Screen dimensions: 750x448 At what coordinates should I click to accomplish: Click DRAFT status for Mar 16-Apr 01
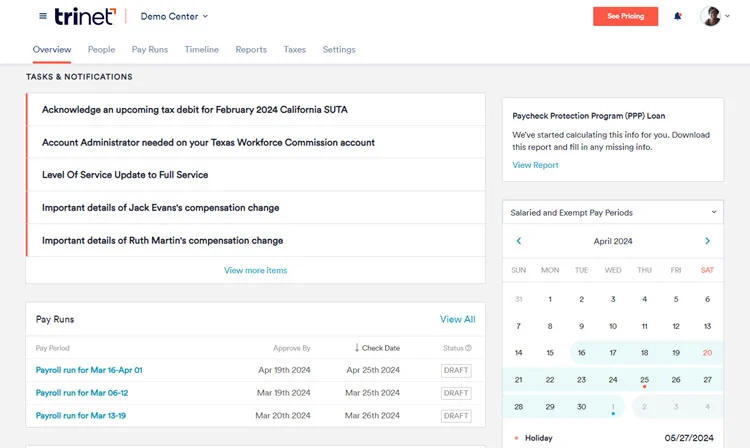456,371
